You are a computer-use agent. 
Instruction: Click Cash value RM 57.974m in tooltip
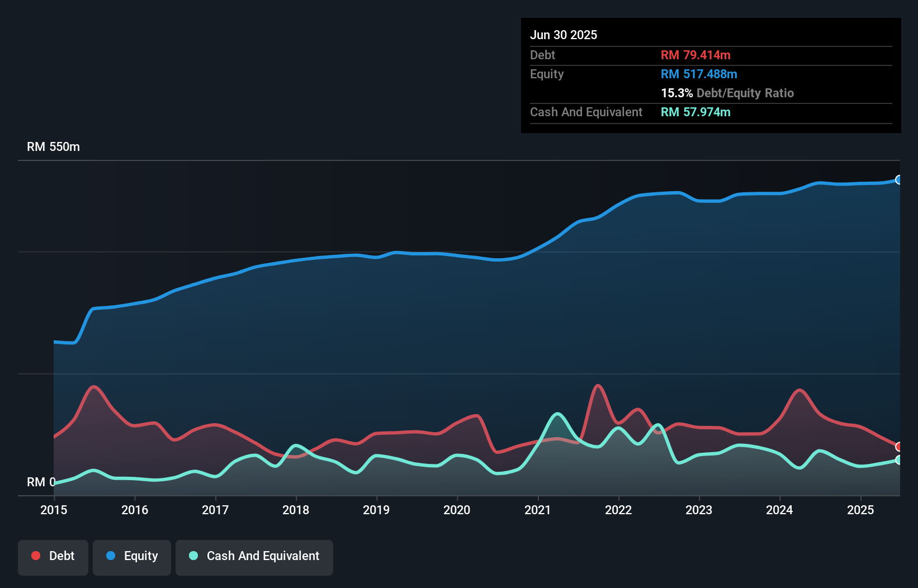tap(695, 112)
